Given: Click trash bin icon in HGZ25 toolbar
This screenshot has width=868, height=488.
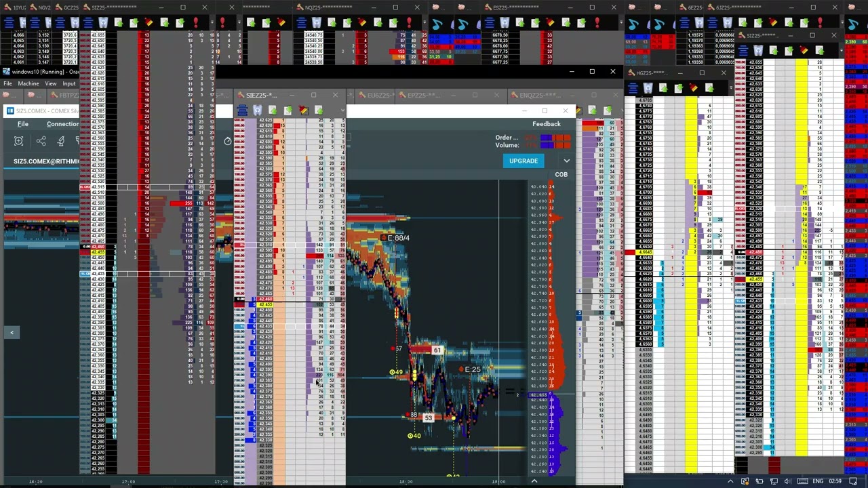Looking at the screenshot, I should 648,88.
